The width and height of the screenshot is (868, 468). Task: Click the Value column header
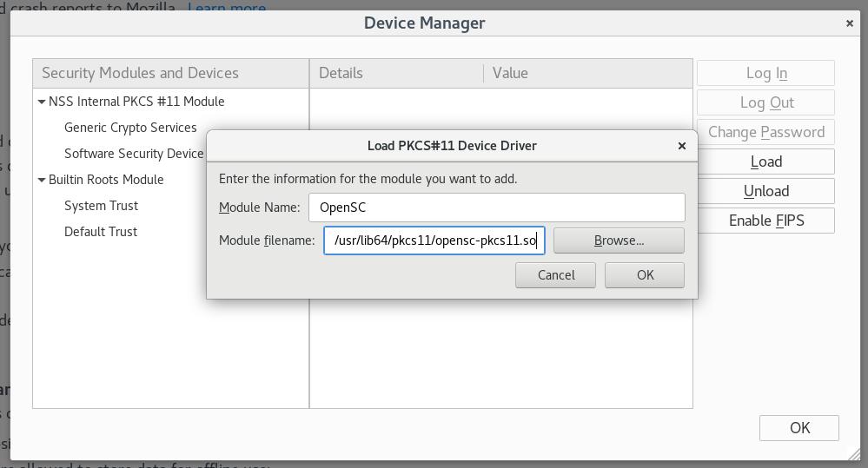point(588,73)
